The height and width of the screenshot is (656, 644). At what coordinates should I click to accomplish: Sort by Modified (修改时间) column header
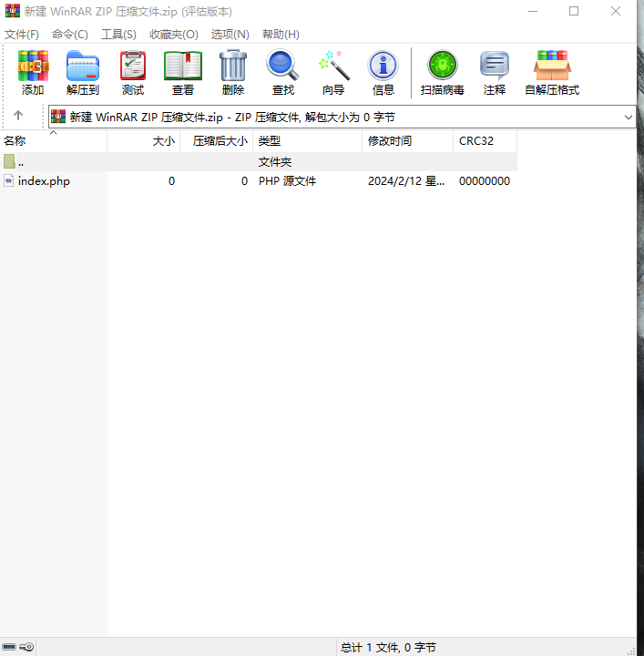pyautogui.click(x=408, y=141)
